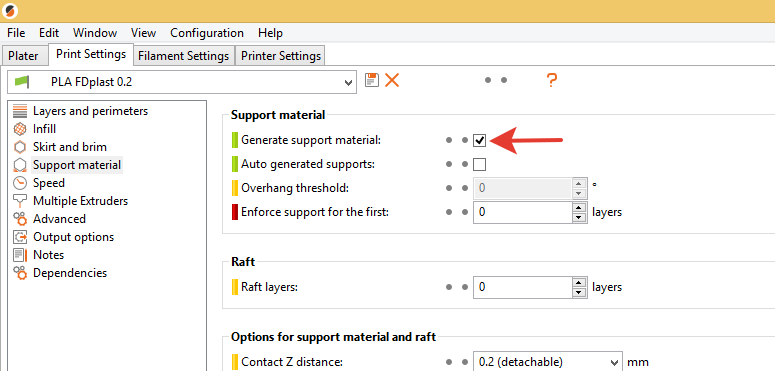This screenshot has width=775, height=371.
Task: Click yellow marker beside Overhang threshold
Action: point(235,188)
